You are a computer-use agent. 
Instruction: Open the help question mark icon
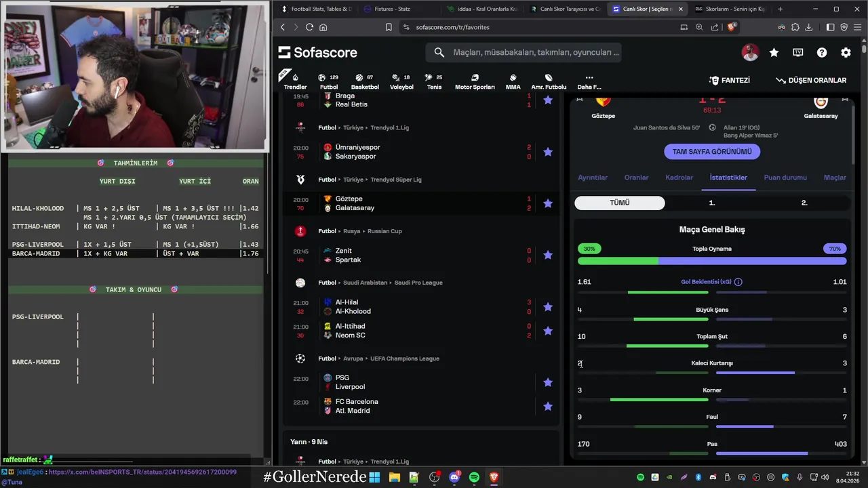822,52
